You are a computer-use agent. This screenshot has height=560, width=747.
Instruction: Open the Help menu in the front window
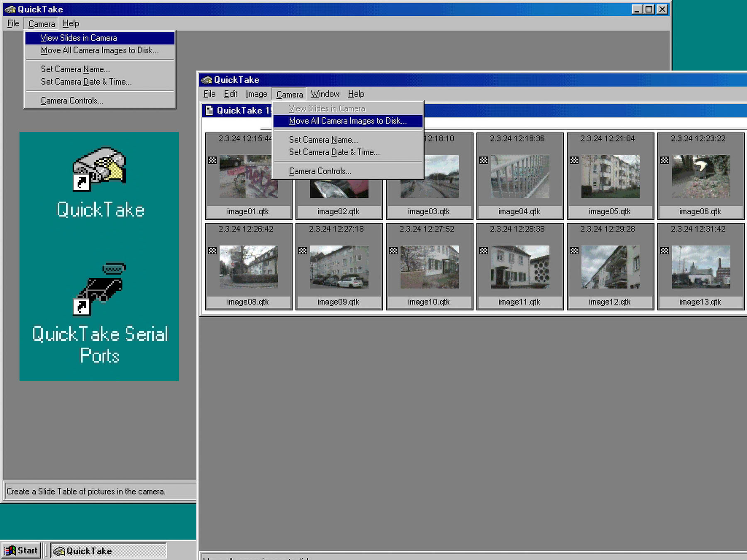click(x=356, y=94)
